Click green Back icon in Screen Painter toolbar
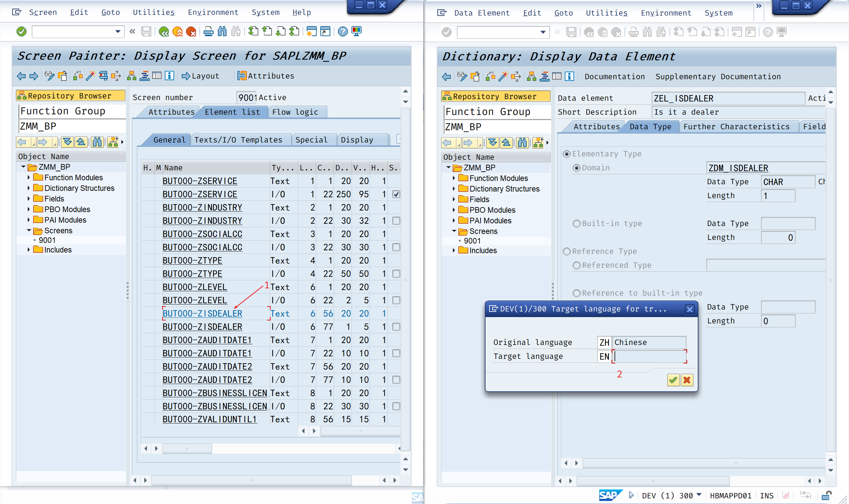This screenshot has width=849, height=504. click(164, 31)
